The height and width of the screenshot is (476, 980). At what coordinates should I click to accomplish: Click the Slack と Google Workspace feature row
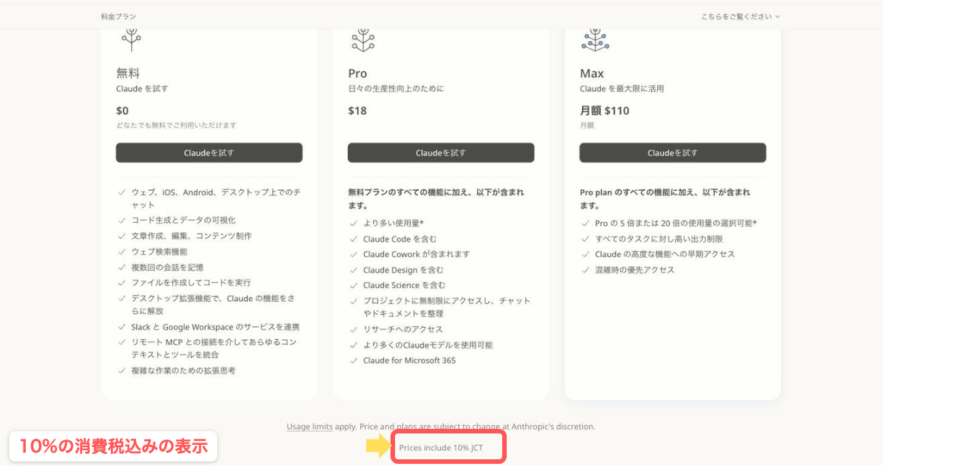209,327
